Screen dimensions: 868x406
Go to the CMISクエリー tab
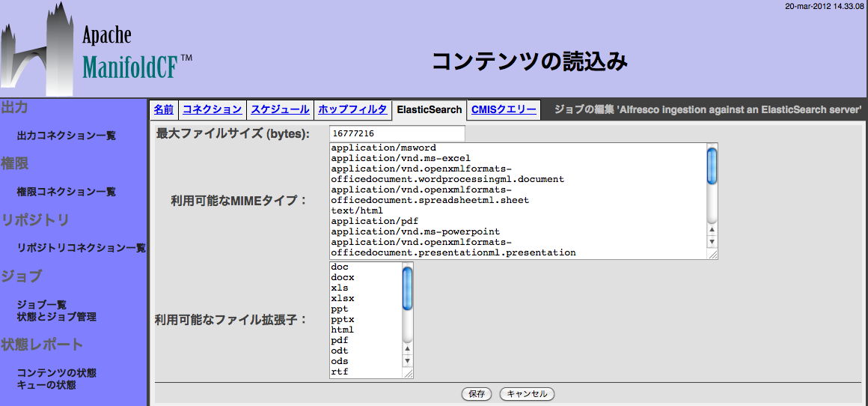504,109
